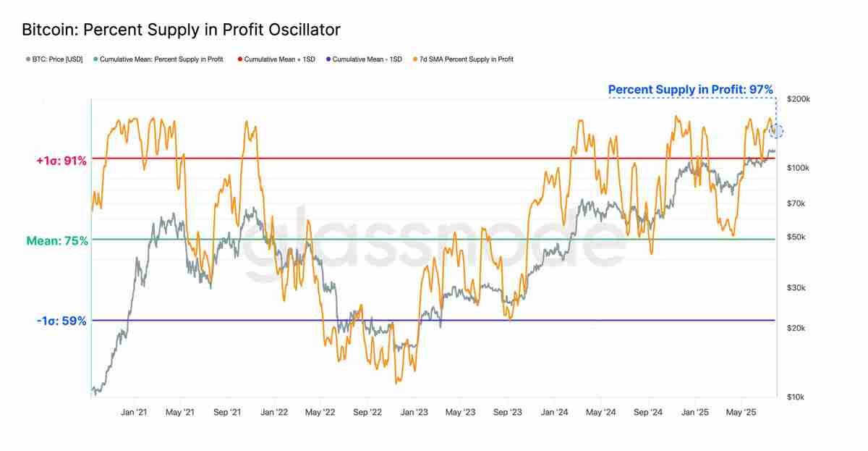868x451 pixels.
Task: Select the Percent Supply in Profit: 97% annotation
Action: point(691,90)
